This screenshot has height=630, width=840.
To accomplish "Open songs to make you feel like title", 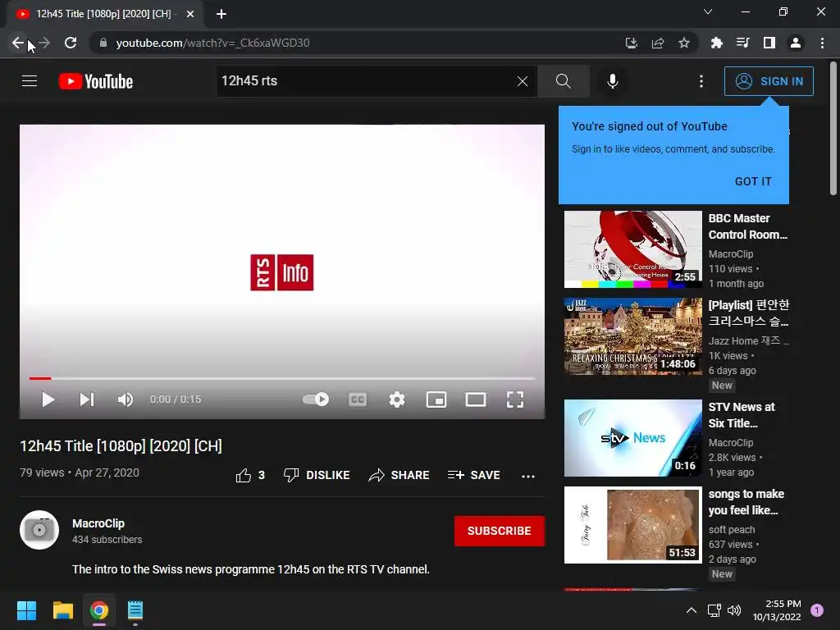I will [x=746, y=502].
